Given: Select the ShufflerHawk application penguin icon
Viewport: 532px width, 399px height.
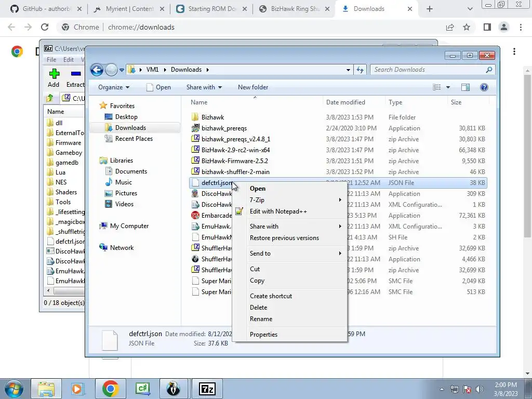Looking at the screenshot, I should [x=195, y=259].
